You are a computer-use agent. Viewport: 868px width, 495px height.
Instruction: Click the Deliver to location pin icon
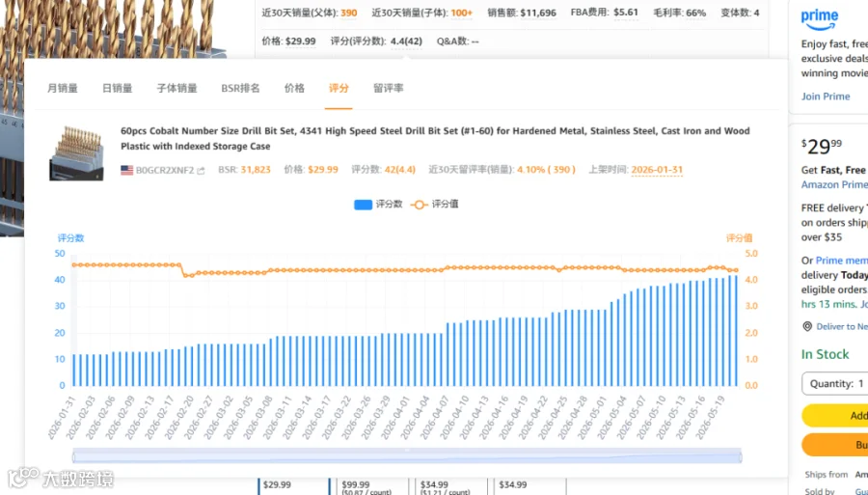click(x=807, y=327)
